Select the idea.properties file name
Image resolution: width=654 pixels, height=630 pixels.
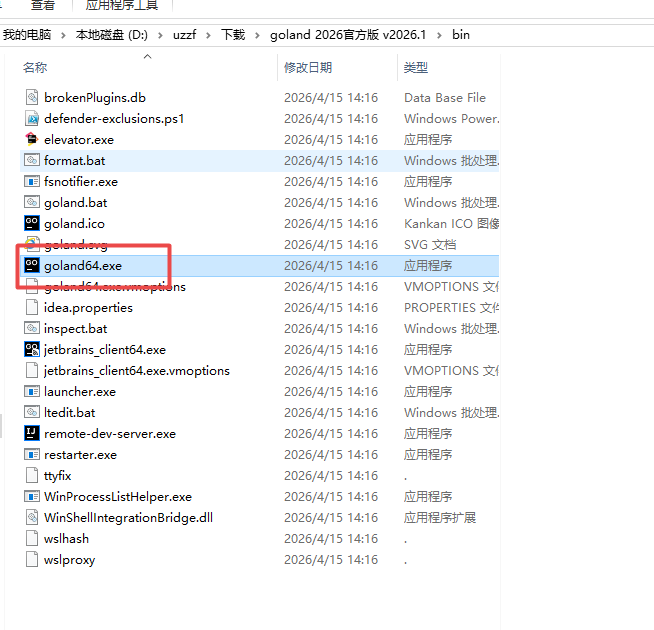88,308
